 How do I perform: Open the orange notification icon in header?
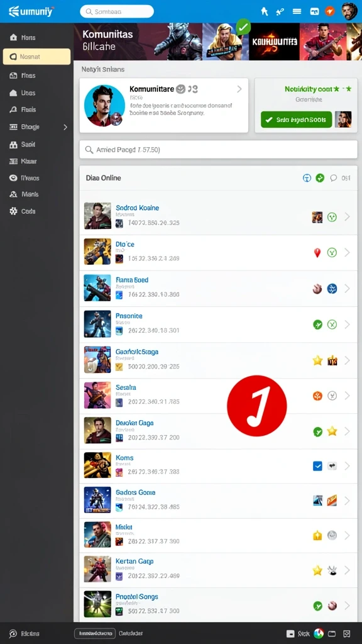(x=330, y=11)
